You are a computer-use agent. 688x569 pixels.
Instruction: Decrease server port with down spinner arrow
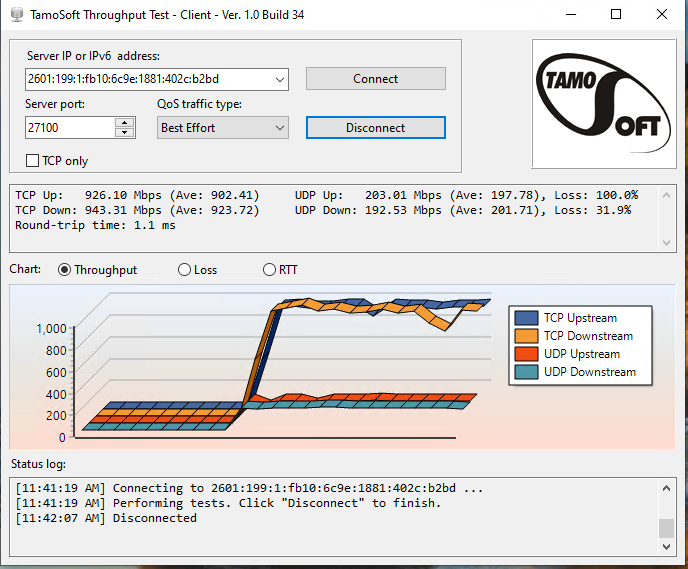pyautogui.click(x=125, y=132)
